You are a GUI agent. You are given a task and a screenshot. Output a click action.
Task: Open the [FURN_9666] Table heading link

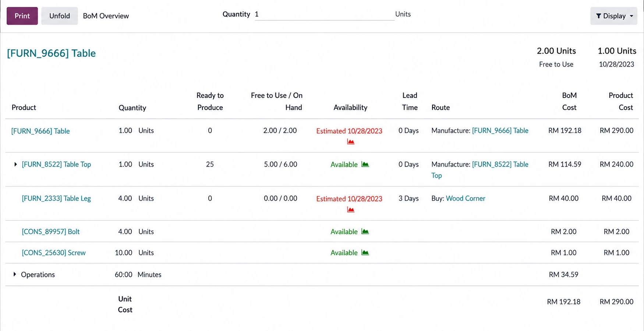[x=51, y=53]
